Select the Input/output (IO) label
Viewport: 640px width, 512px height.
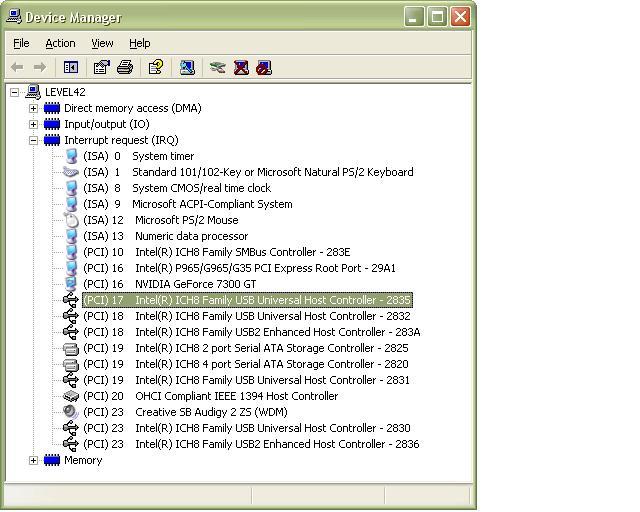click(x=107, y=124)
